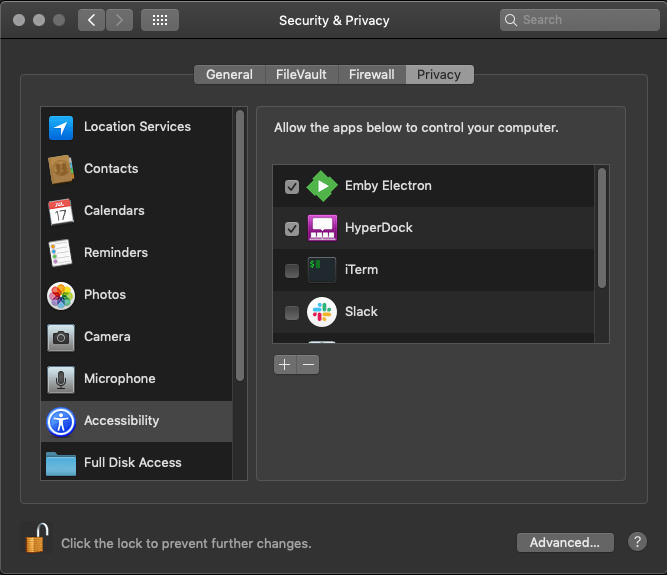Switch to the FileVault tab

pyautogui.click(x=302, y=74)
